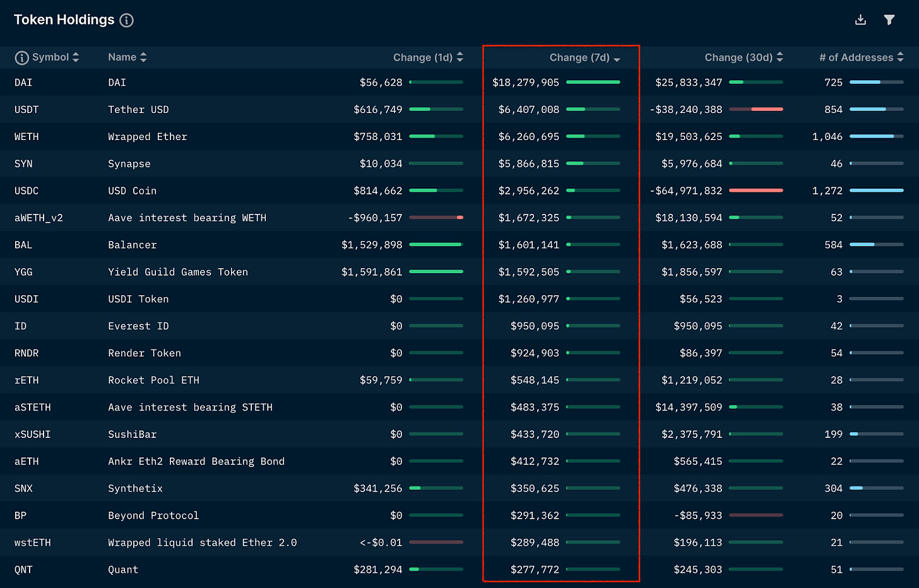Viewport: 919px width, 588px height.
Task: Click WETH symbol in the table
Action: tap(27, 137)
